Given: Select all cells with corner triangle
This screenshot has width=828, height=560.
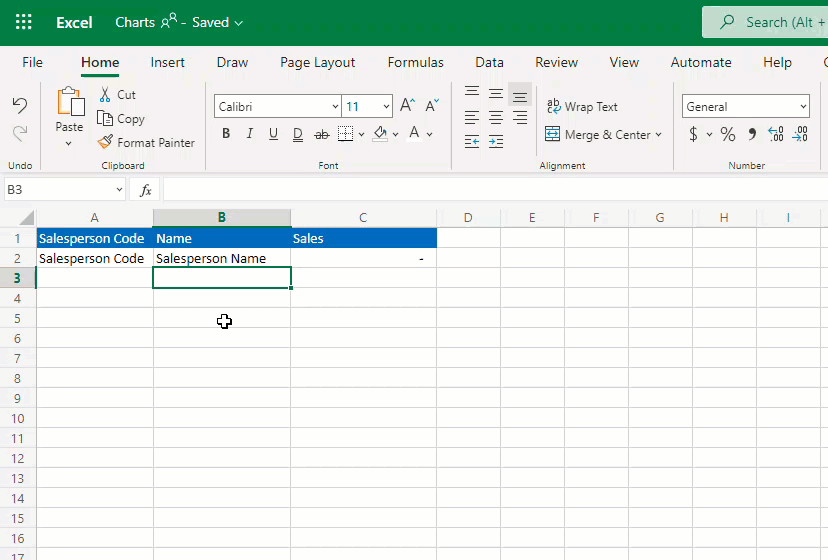Looking at the screenshot, I should [x=25, y=218].
